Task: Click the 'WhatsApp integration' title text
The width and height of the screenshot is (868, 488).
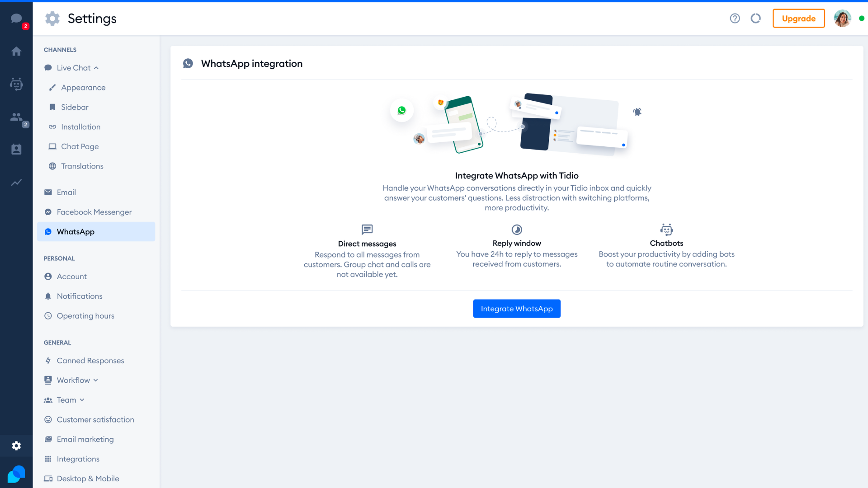Action: point(252,64)
